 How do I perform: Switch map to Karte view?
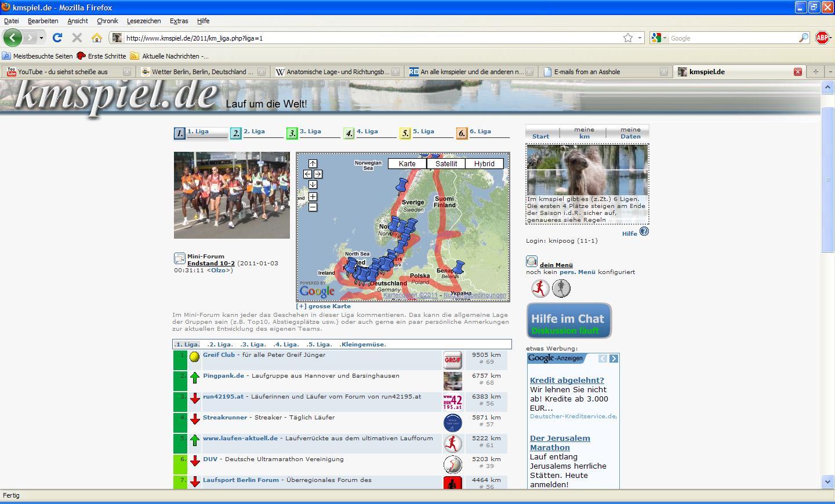click(407, 163)
